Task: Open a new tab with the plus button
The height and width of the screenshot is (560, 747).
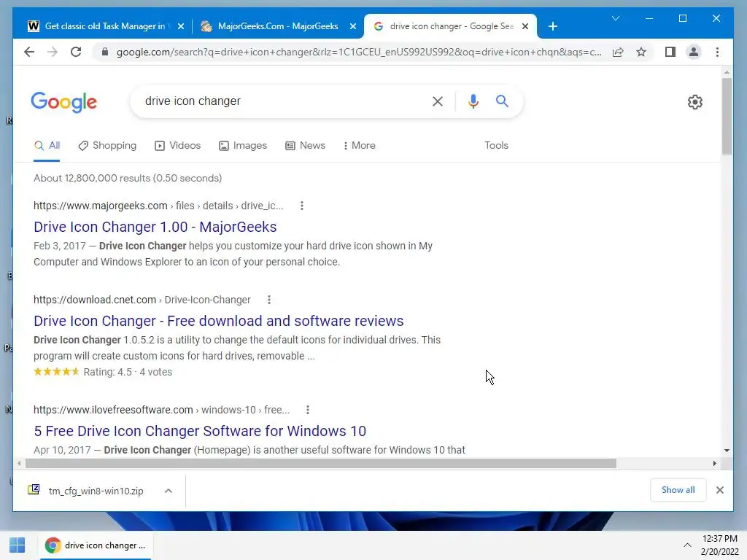Action: coord(553,26)
